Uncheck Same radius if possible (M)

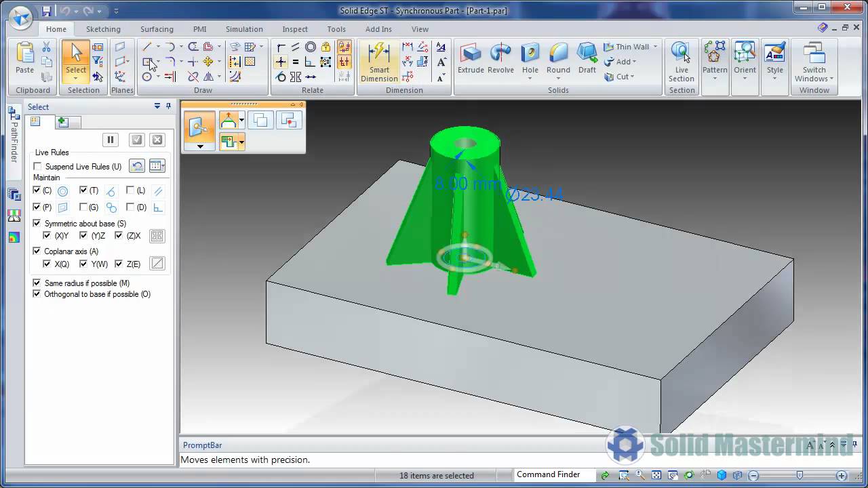(37, 283)
